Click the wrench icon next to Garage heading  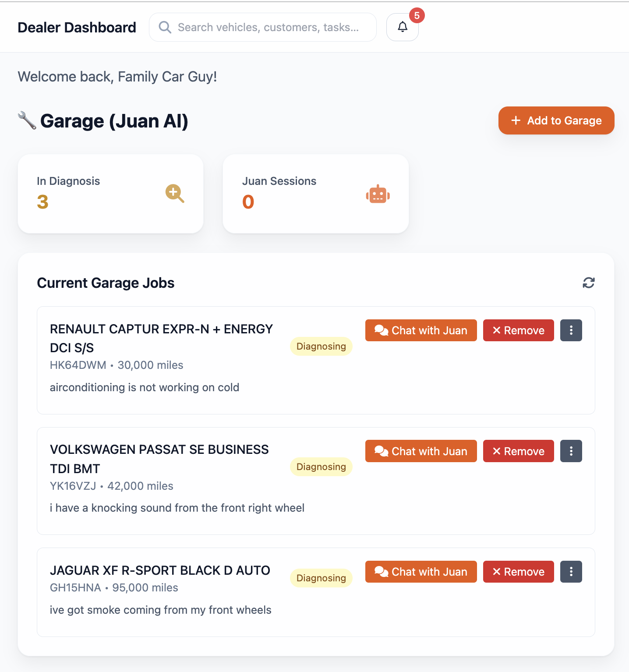(x=27, y=120)
